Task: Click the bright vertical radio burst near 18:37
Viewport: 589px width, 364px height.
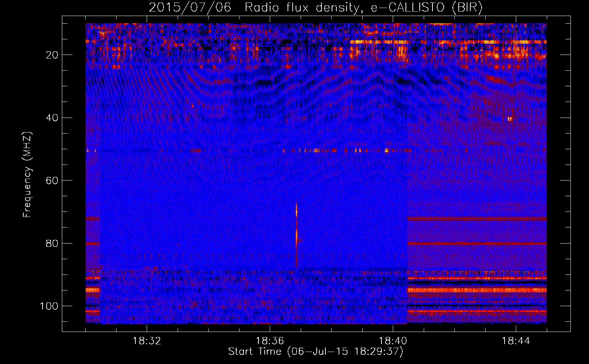Action: click(x=296, y=235)
